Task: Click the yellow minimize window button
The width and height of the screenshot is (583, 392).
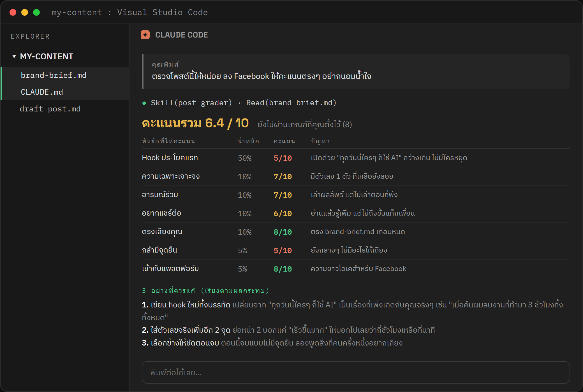Action: (25, 12)
